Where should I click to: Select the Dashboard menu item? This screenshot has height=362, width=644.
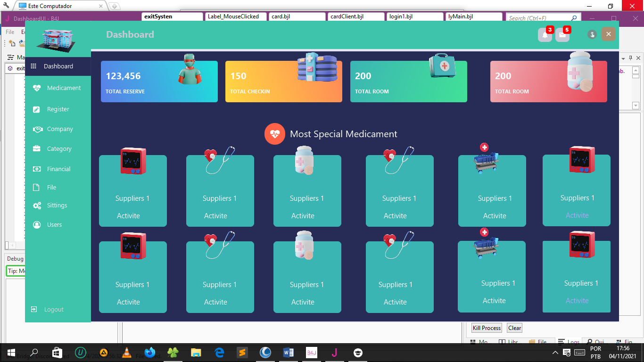[x=58, y=66]
